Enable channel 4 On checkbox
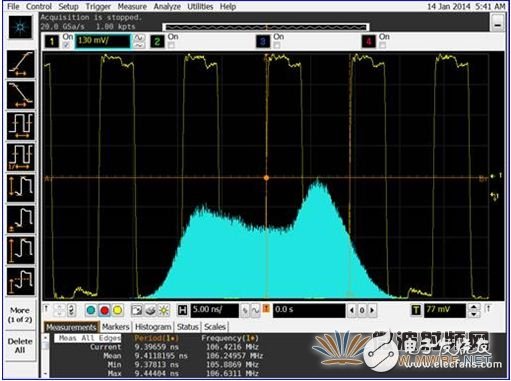 tap(383, 45)
